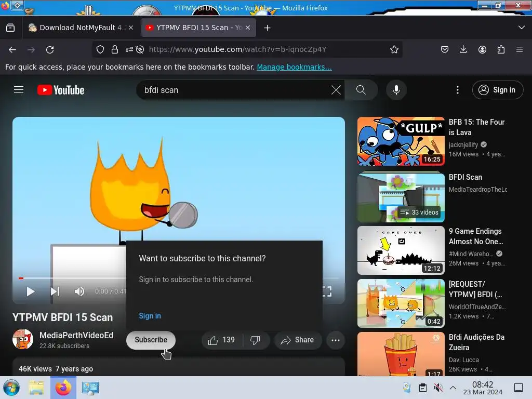The width and height of the screenshot is (532, 399).
Task: Open File Explorer from the taskbar
Action: [36, 388]
